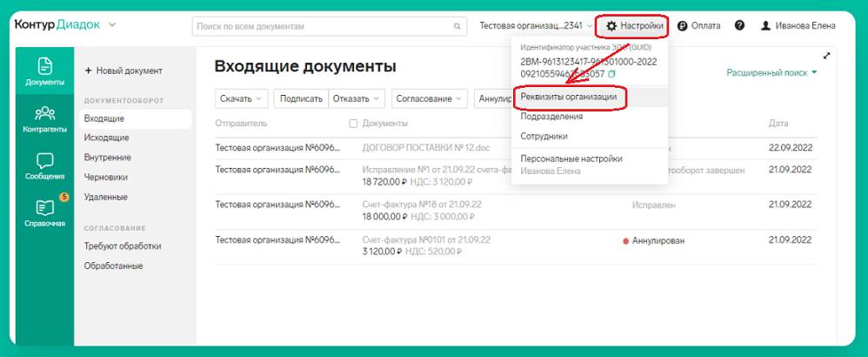Select Сотрудники menu item
The width and height of the screenshot is (868, 357).
(590, 136)
